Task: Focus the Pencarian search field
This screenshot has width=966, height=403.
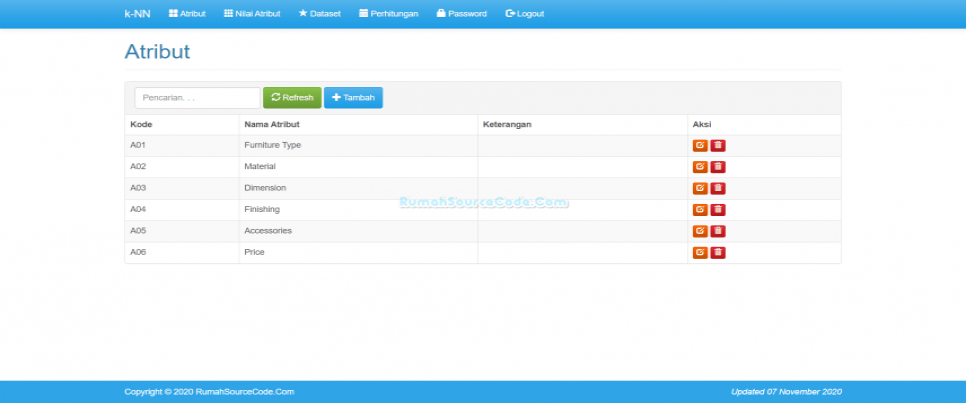Action: [x=197, y=98]
